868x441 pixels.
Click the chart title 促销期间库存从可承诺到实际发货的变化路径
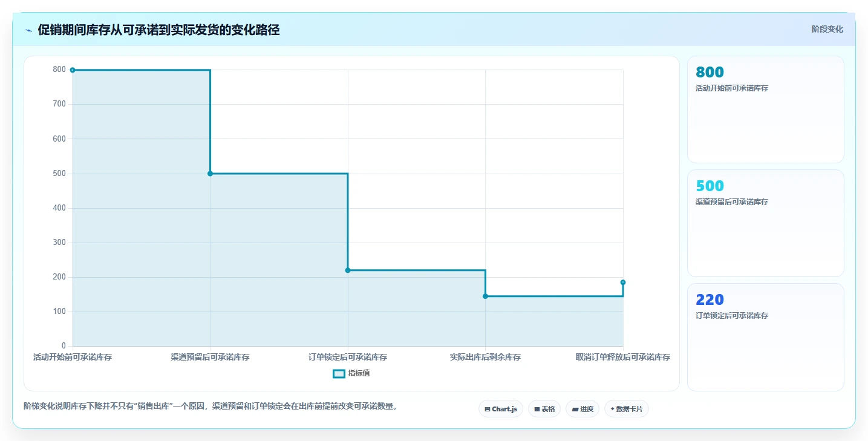coord(158,30)
